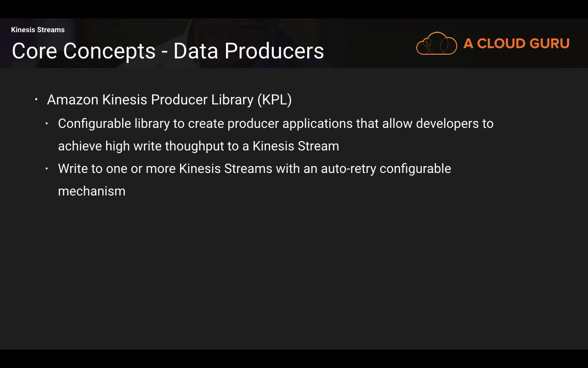Click the '(KPL)' acronym
This screenshot has width=588, height=368.
tap(274, 100)
